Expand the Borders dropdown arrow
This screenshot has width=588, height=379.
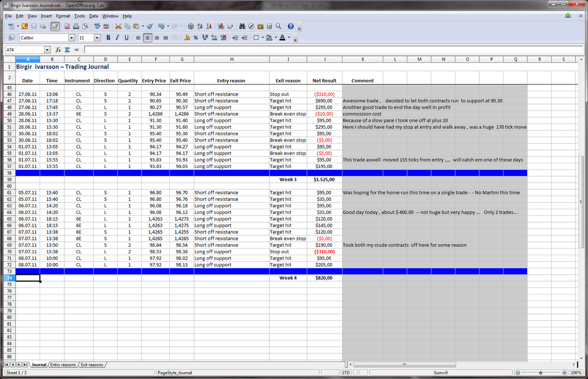click(x=262, y=37)
